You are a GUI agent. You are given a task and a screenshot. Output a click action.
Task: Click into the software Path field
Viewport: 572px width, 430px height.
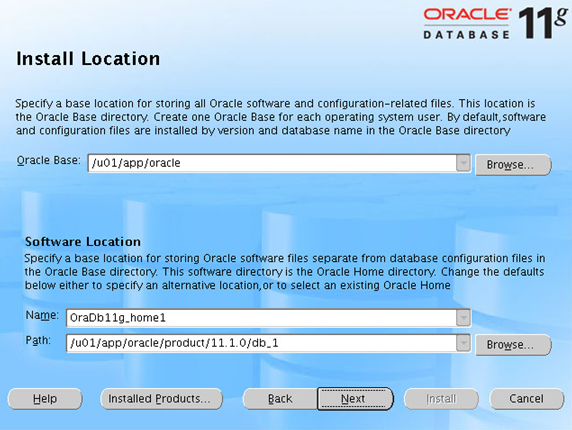pyautogui.click(x=261, y=343)
